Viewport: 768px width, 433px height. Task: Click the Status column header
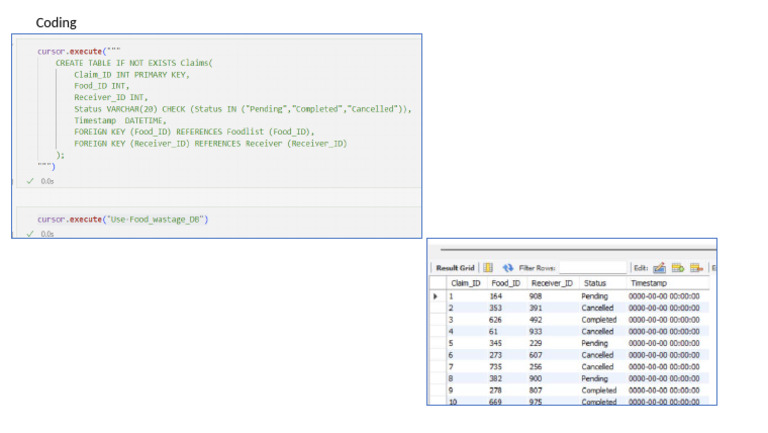(595, 283)
